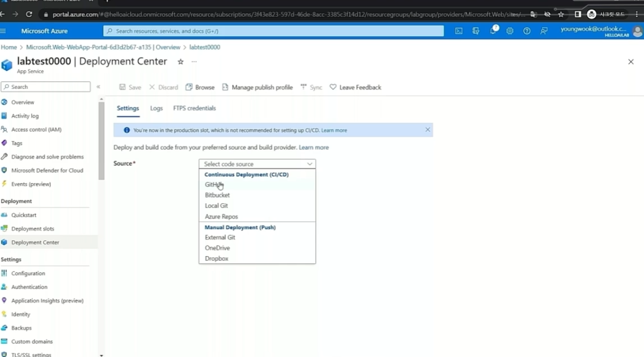Click Discard in the toolbar
This screenshot has width=644, height=357.
pos(164,87)
